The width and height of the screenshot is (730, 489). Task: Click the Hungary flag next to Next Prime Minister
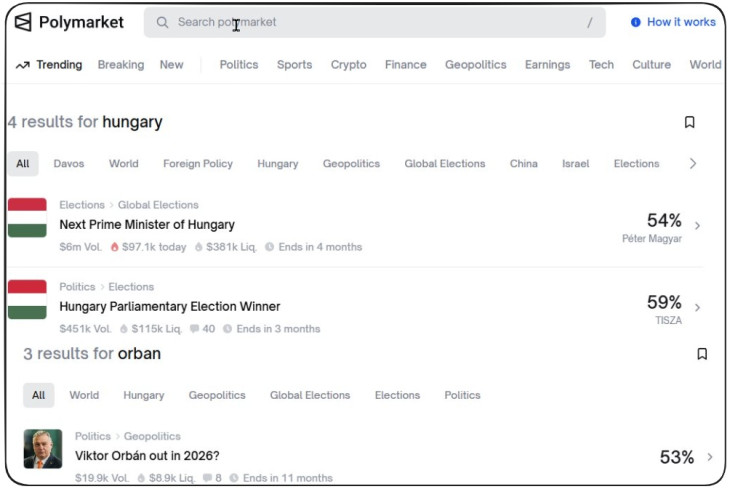pos(27,218)
